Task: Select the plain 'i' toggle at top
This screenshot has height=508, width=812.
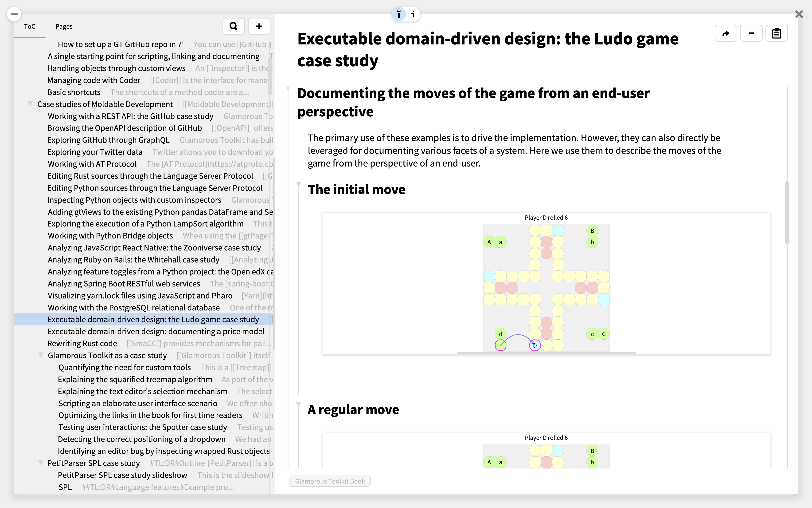Action: tap(413, 14)
